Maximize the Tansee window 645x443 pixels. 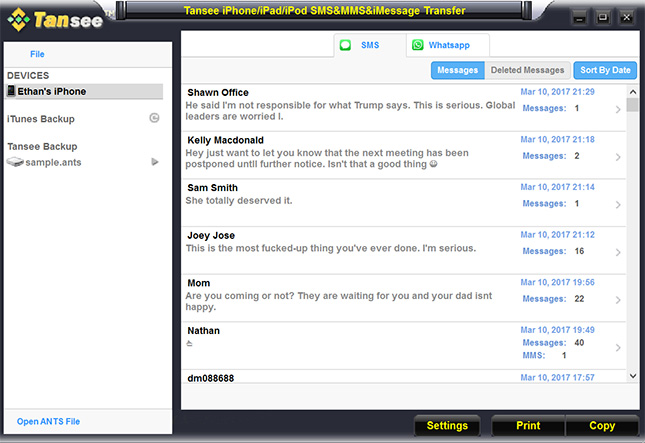[x=603, y=18]
